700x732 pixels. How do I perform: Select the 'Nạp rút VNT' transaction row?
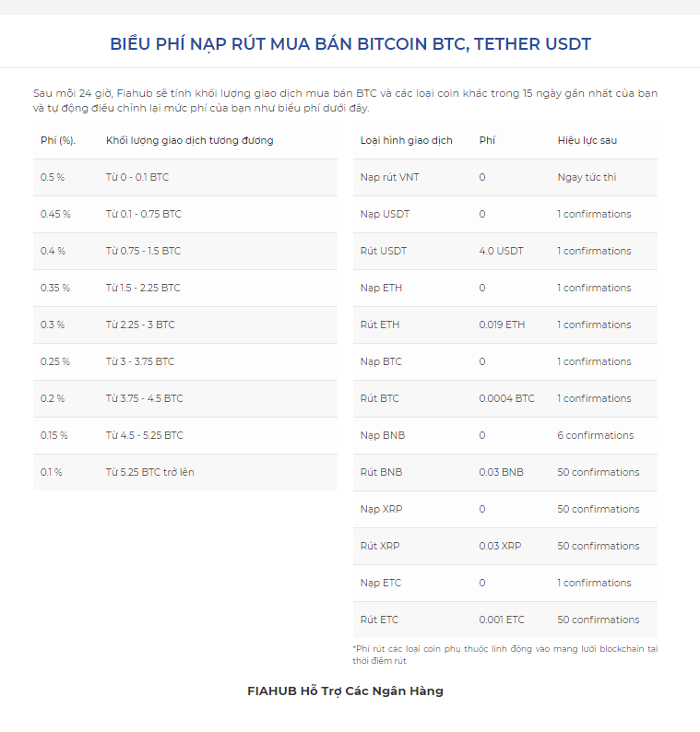click(x=505, y=177)
